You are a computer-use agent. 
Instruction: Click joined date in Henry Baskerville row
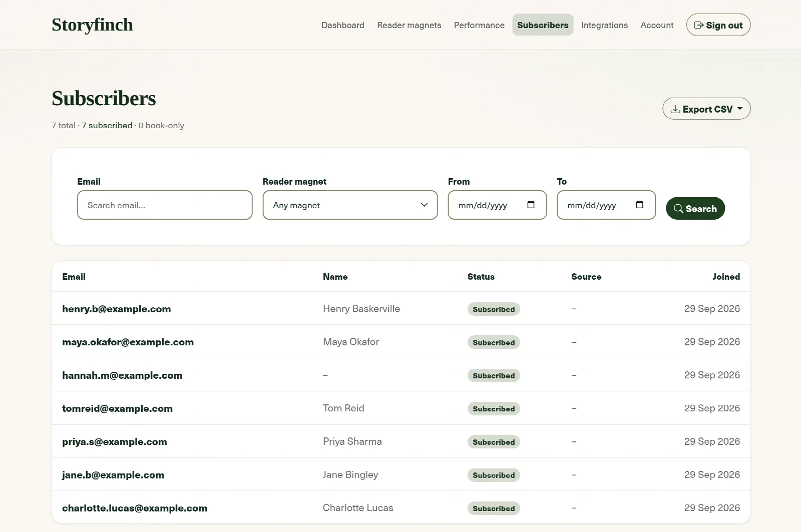tap(712, 308)
